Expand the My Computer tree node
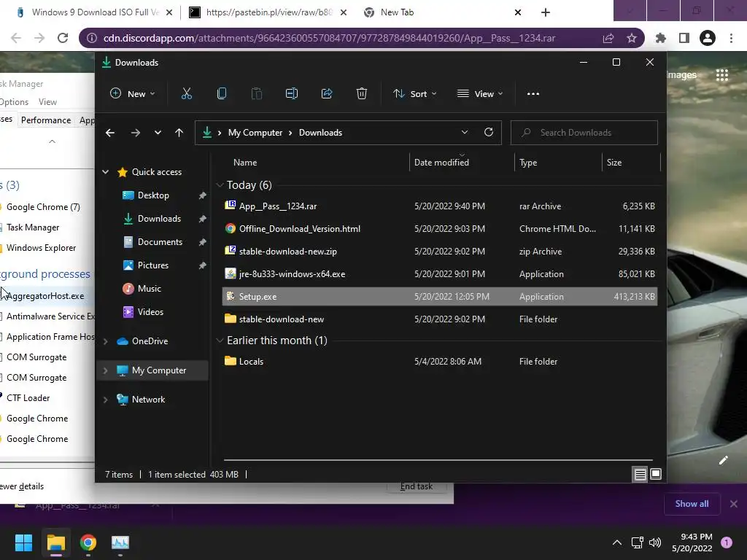The image size is (747, 560). point(105,370)
